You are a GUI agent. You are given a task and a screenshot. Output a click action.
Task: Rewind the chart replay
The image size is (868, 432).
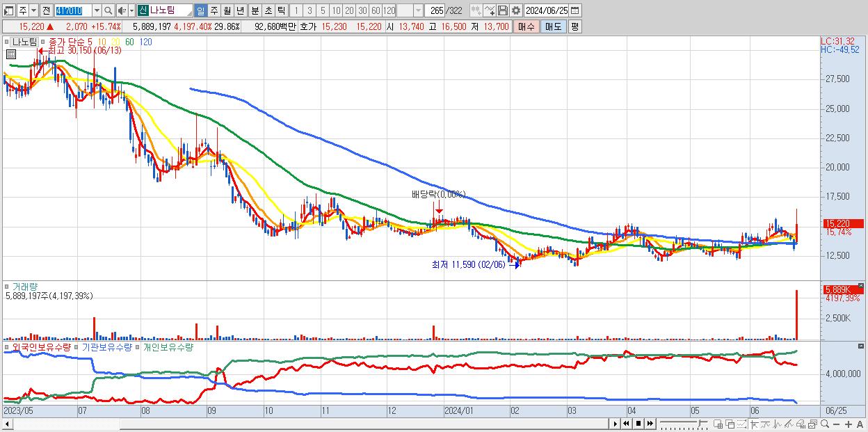click(627, 424)
